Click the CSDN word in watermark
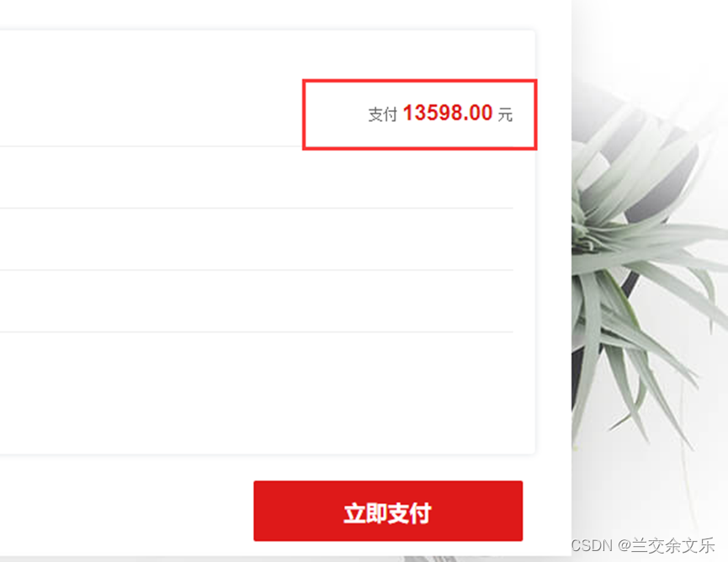The height and width of the screenshot is (562, 728). [x=592, y=545]
